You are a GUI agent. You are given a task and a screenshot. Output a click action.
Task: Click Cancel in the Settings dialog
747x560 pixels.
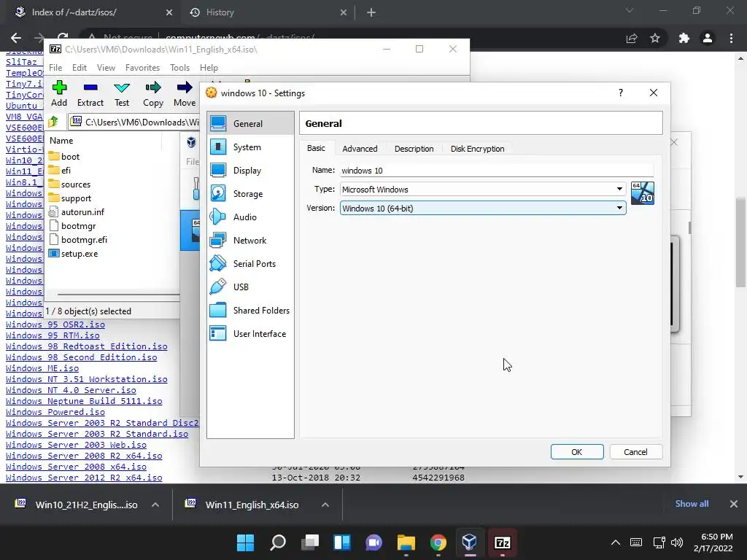(x=635, y=452)
